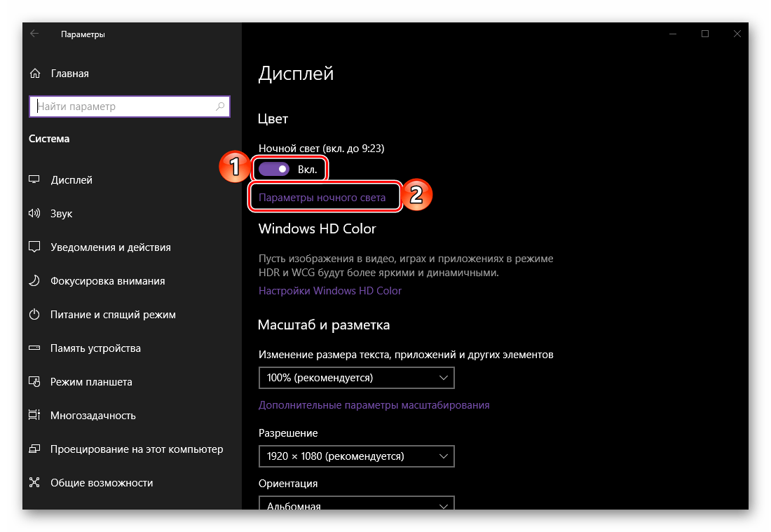Image resolution: width=771 pixels, height=532 pixels.
Task: Go to Многозадачность settings section
Action: pyautogui.click(x=93, y=416)
